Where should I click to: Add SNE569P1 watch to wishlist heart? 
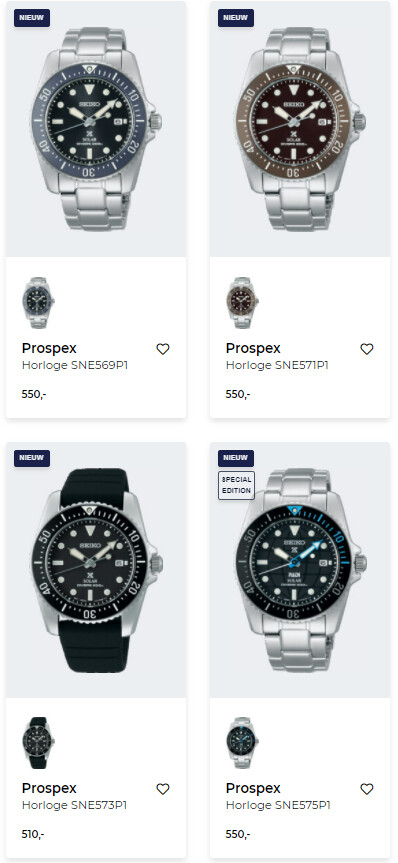coord(163,349)
